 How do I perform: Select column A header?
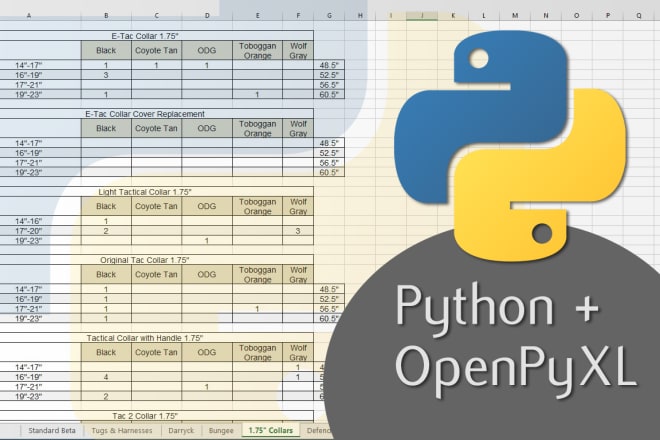click(x=29, y=16)
